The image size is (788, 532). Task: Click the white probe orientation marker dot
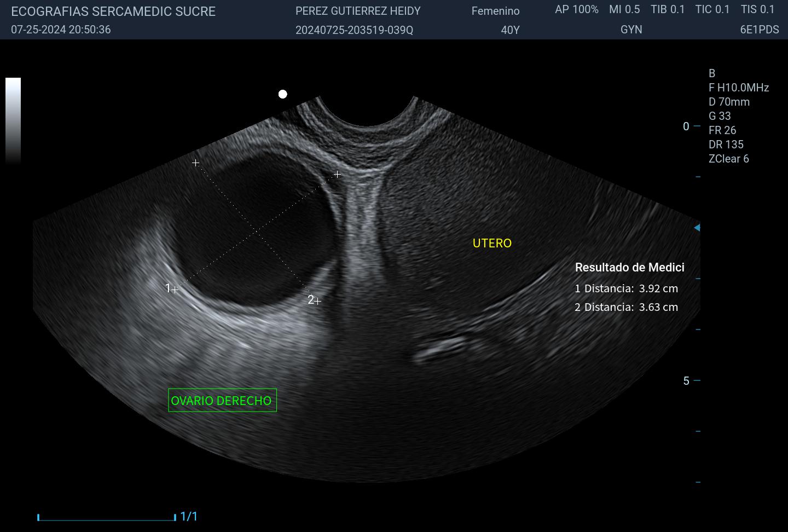[282, 94]
